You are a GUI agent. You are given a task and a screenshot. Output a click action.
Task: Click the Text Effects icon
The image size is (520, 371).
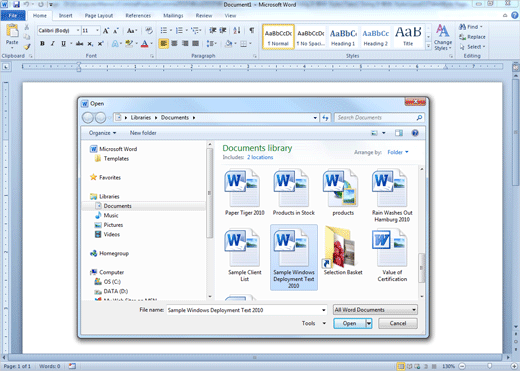115,44
